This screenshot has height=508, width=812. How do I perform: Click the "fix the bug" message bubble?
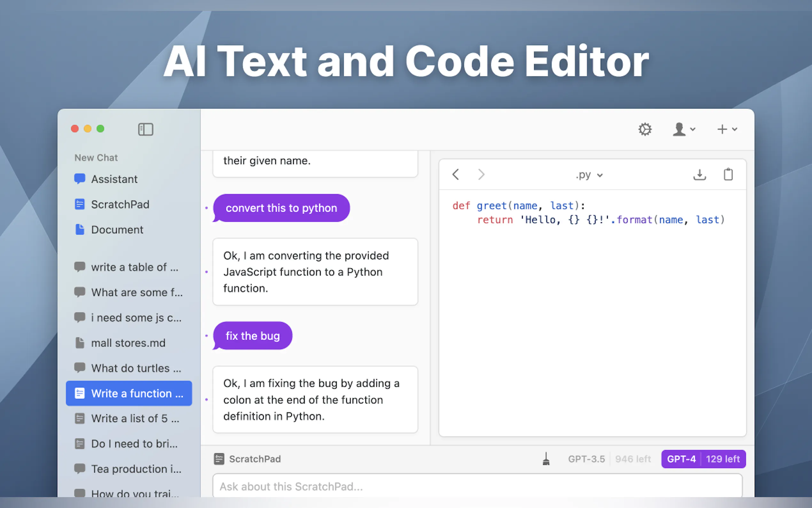pyautogui.click(x=253, y=336)
